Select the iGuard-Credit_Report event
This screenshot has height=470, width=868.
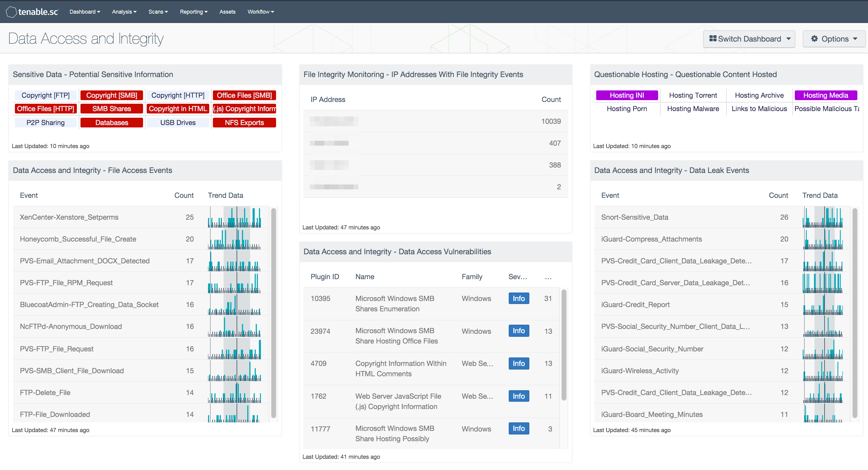click(722, 305)
